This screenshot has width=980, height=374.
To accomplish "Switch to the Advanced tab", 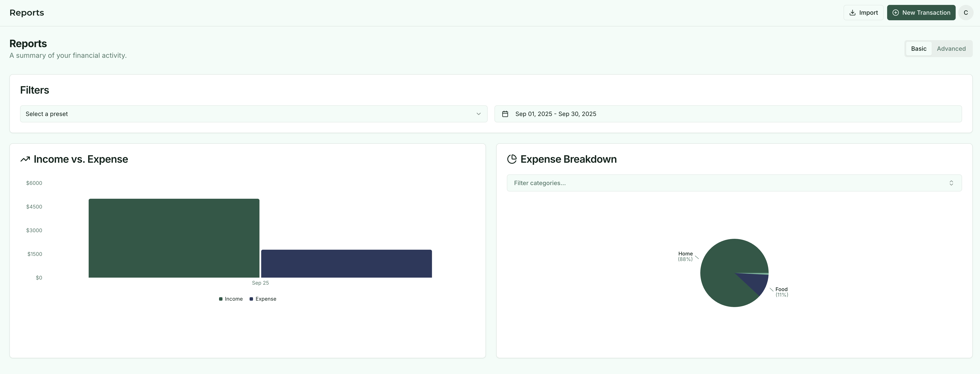I will click(x=951, y=49).
